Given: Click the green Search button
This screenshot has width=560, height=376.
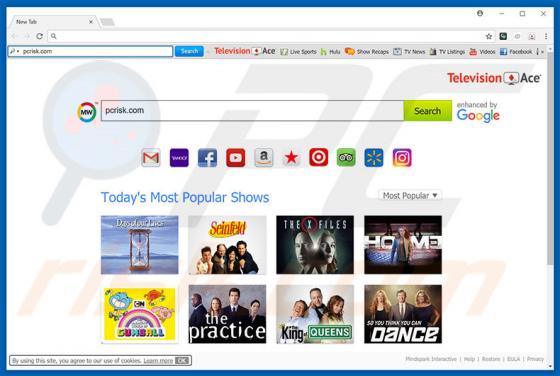Looking at the screenshot, I should click(428, 111).
